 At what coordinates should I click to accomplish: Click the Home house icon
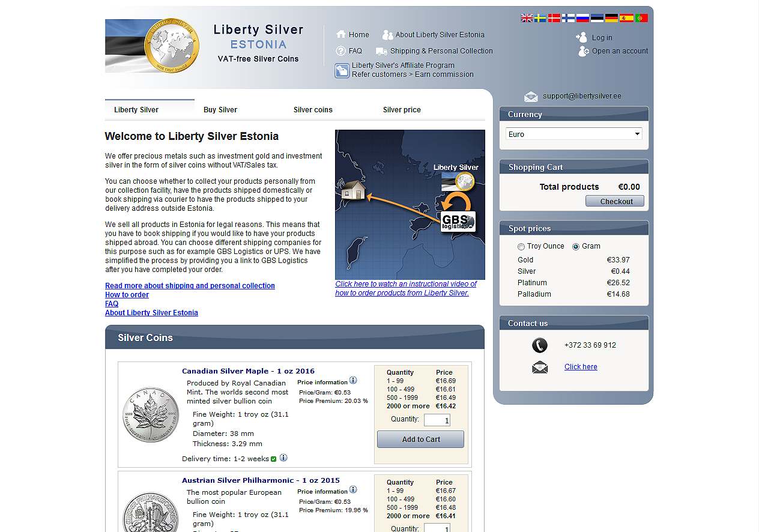341,34
